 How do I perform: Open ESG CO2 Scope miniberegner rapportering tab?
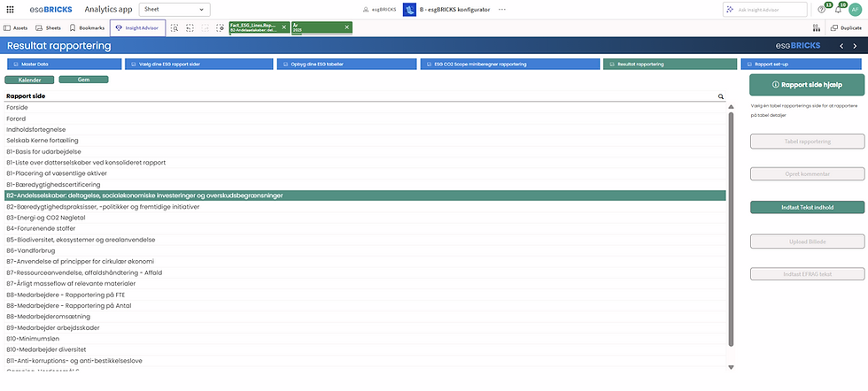510,65
